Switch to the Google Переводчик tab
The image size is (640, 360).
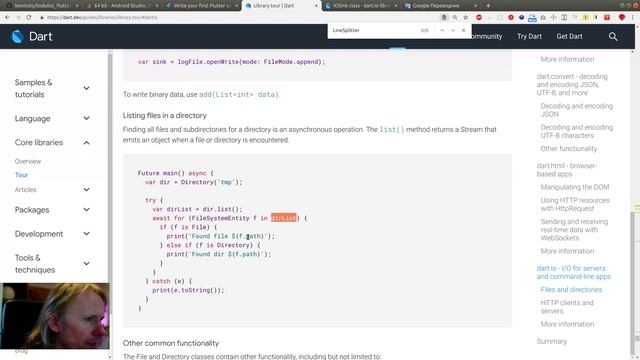pos(441,6)
